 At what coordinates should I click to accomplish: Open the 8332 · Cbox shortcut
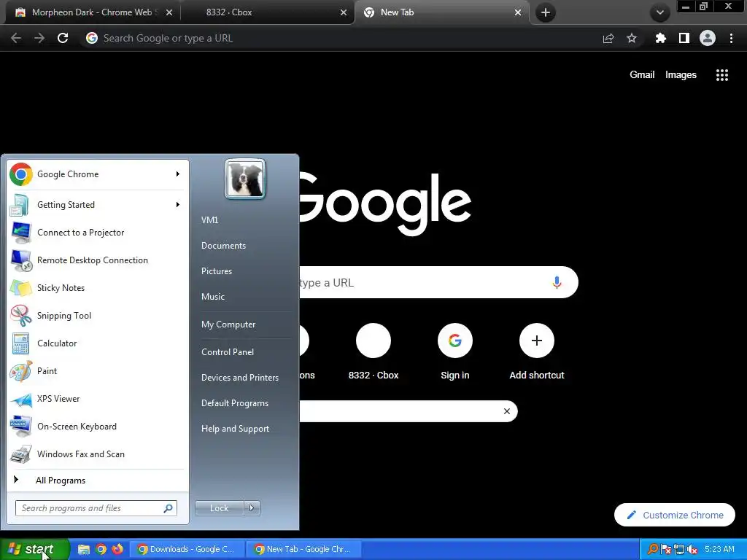point(373,351)
